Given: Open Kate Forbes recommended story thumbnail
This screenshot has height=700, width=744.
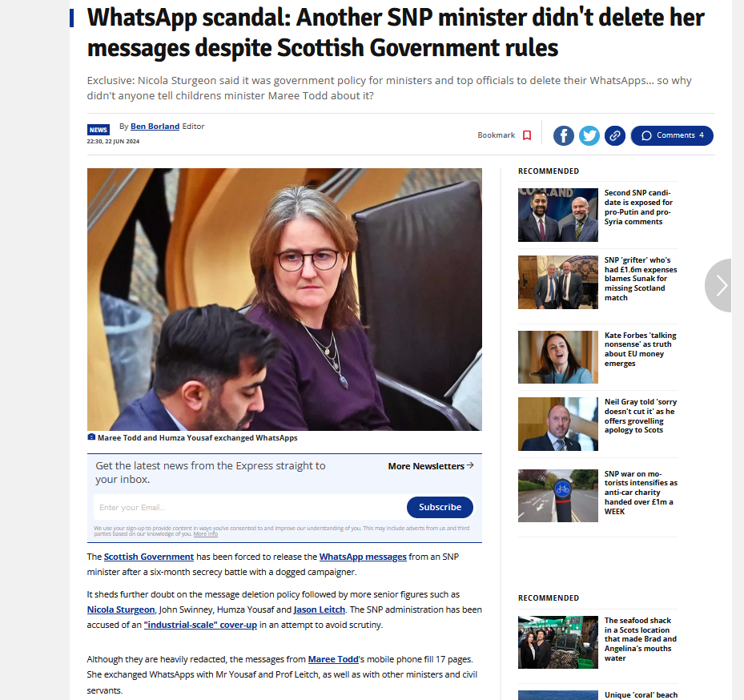Looking at the screenshot, I should pos(558,357).
